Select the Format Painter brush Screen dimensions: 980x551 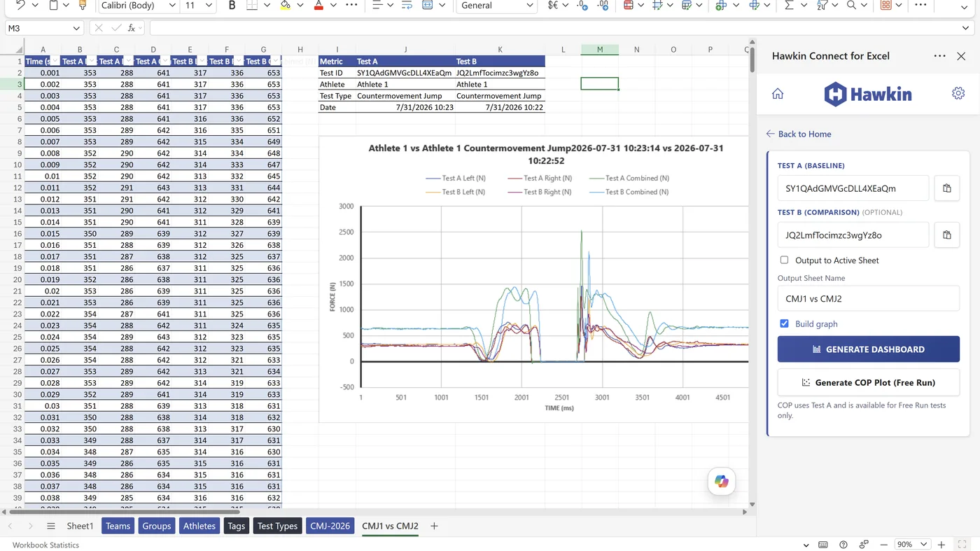[x=83, y=5]
